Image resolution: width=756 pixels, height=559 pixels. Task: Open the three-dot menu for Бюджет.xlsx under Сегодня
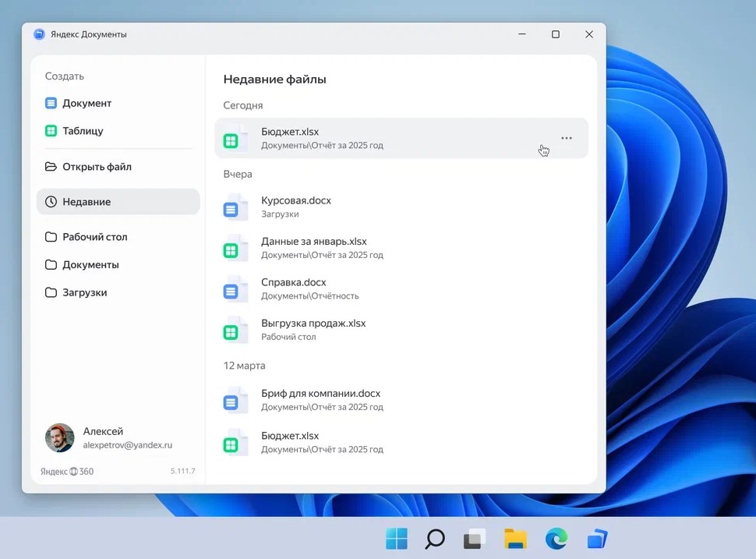(567, 138)
